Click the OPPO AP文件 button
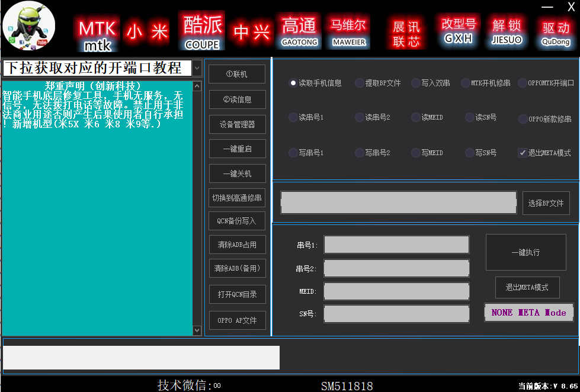The height and width of the screenshot is (392, 580). point(237,320)
